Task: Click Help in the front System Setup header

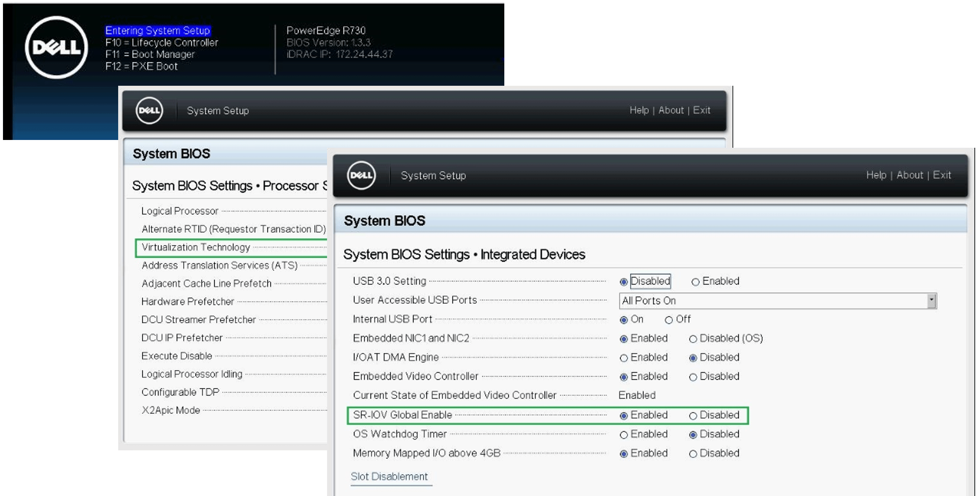Action: pyautogui.click(x=876, y=175)
